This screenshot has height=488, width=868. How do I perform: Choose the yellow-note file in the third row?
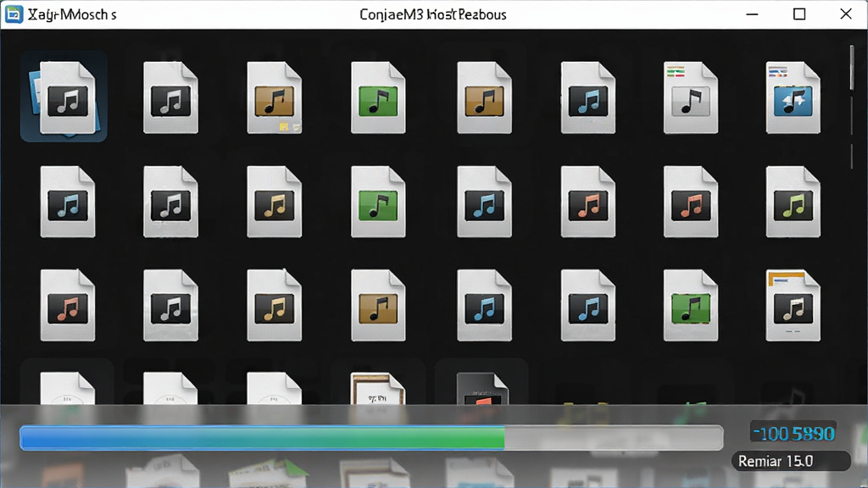pos(275,305)
